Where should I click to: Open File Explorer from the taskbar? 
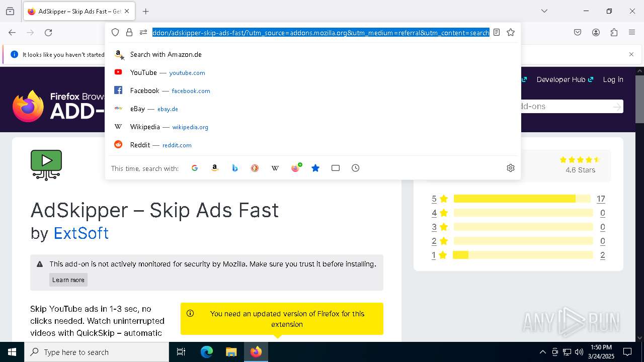pyautogui.click(x=231, y=352)
